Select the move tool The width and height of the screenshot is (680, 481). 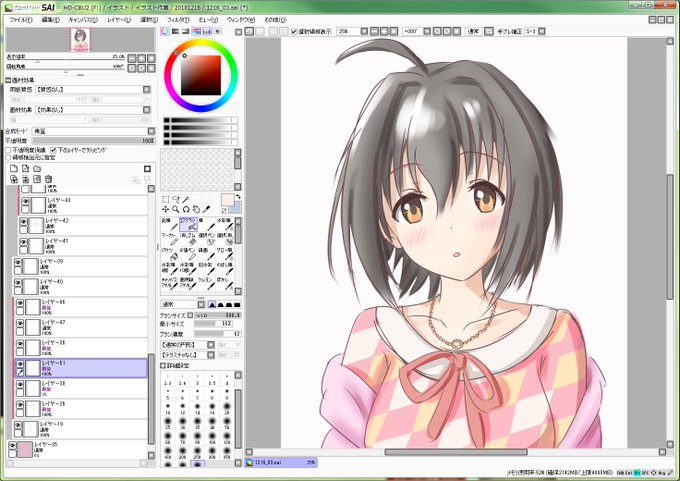click(x=165, y=209)
